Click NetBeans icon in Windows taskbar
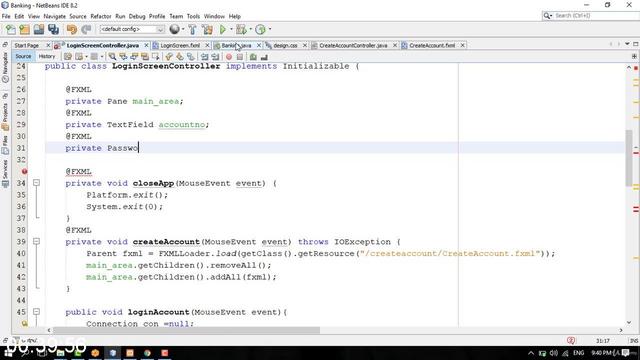The image size is (640, 360). coord(113,353)
